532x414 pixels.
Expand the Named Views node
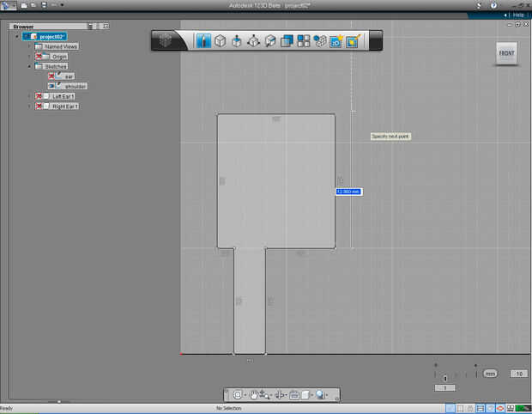coord(29,46)
